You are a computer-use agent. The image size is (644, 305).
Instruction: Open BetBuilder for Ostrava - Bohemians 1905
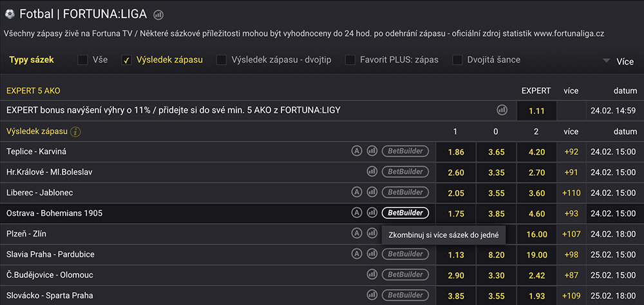coord(406,213)
